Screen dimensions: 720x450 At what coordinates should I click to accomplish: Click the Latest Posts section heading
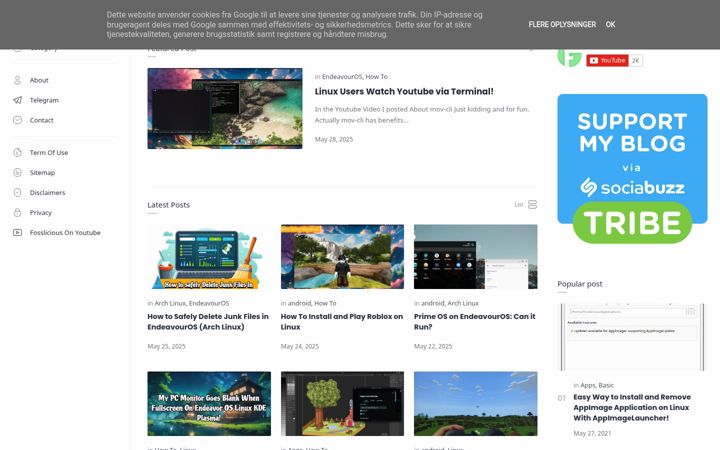pos(169,205)
